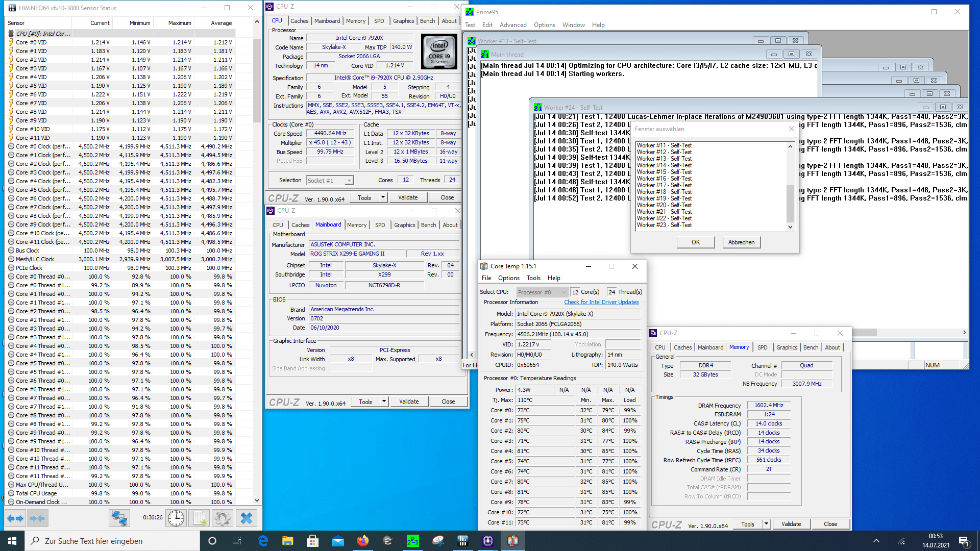Open Task View from the taskbar
Viewport: 980px width, 551px height.
(x=236, y=541)
